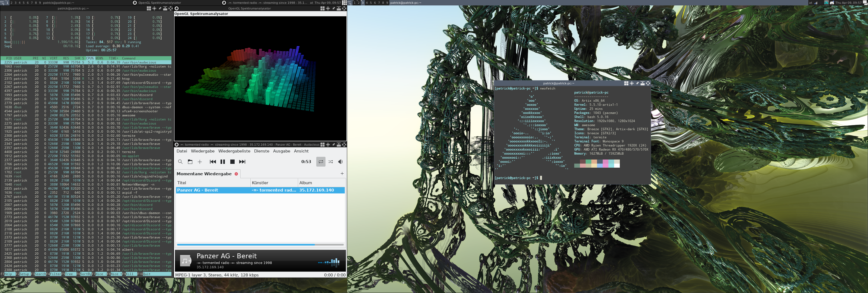
Task: Expand the Ansicht menu
Action: point(301,151)
